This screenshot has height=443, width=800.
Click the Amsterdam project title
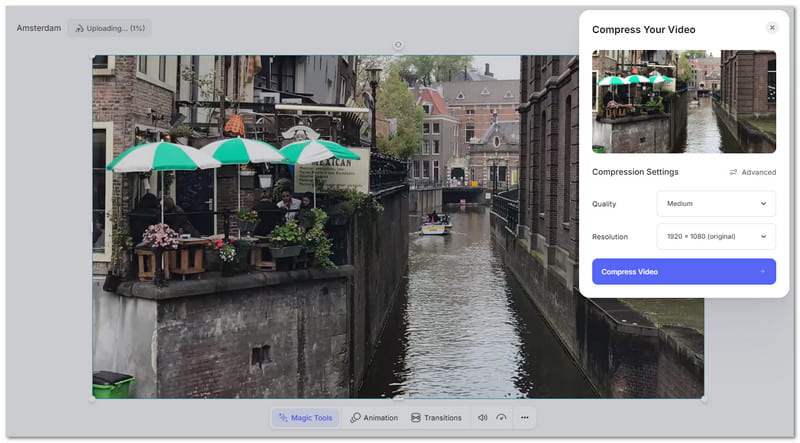coord(37,28)
